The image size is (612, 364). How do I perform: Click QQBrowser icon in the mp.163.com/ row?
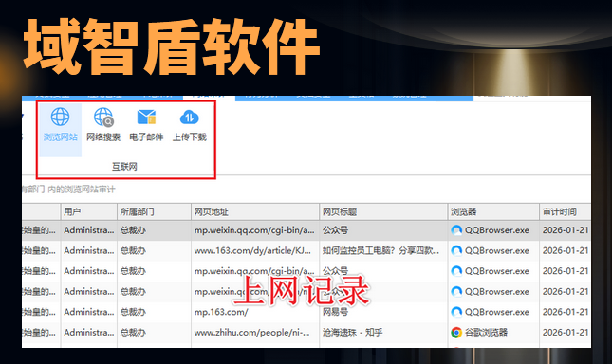point(456,312)
